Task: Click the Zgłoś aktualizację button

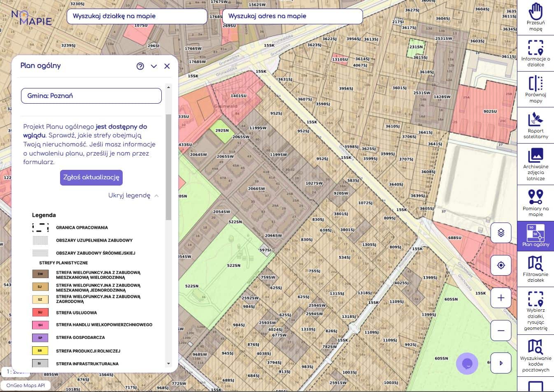Action: (x=91, y=177)
